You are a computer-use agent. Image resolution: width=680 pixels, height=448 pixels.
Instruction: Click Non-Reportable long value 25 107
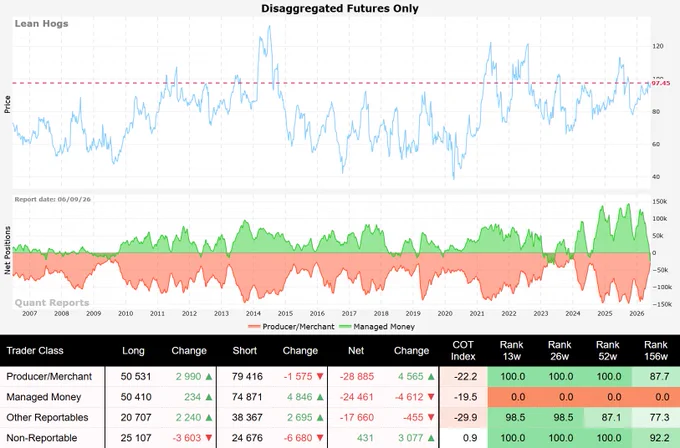tap(136, 438)
